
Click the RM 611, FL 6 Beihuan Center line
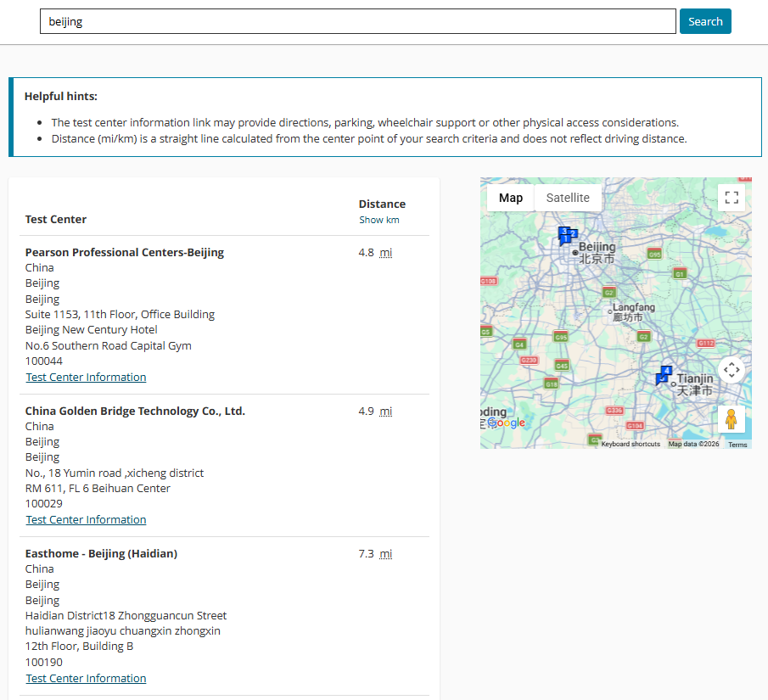pyautogui.click(x=98, y=489)
